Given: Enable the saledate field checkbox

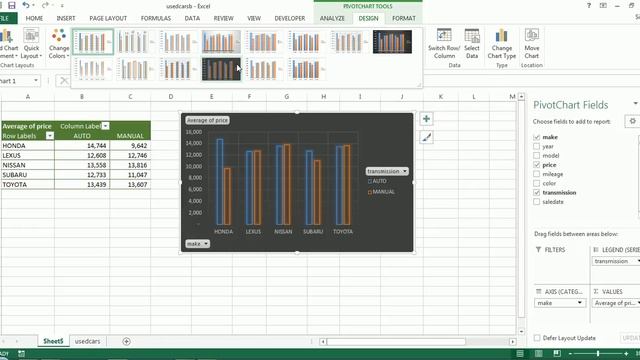Looking at the screenshot, I should coord(536,202).
